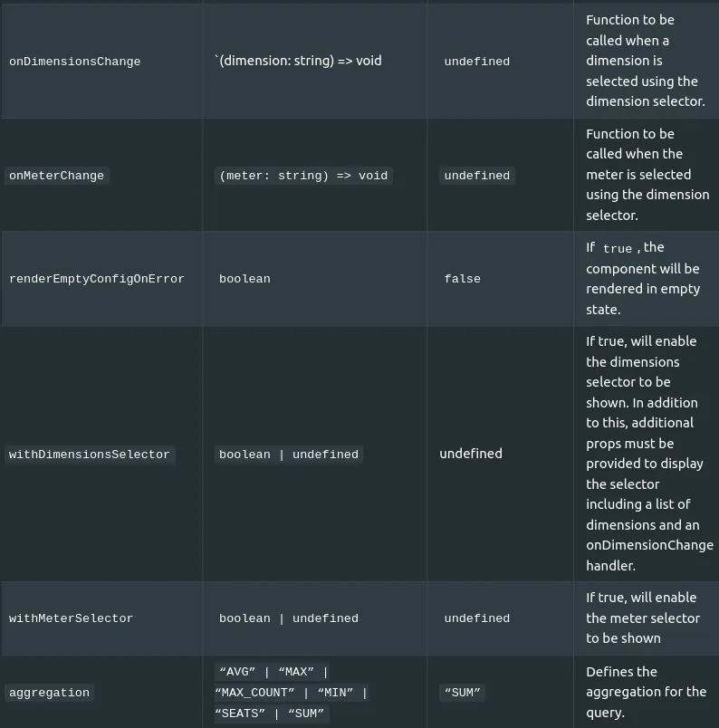Click the withMeterSelector prop name
Viewport: 719px width, 728px height.
click(71, 618)
